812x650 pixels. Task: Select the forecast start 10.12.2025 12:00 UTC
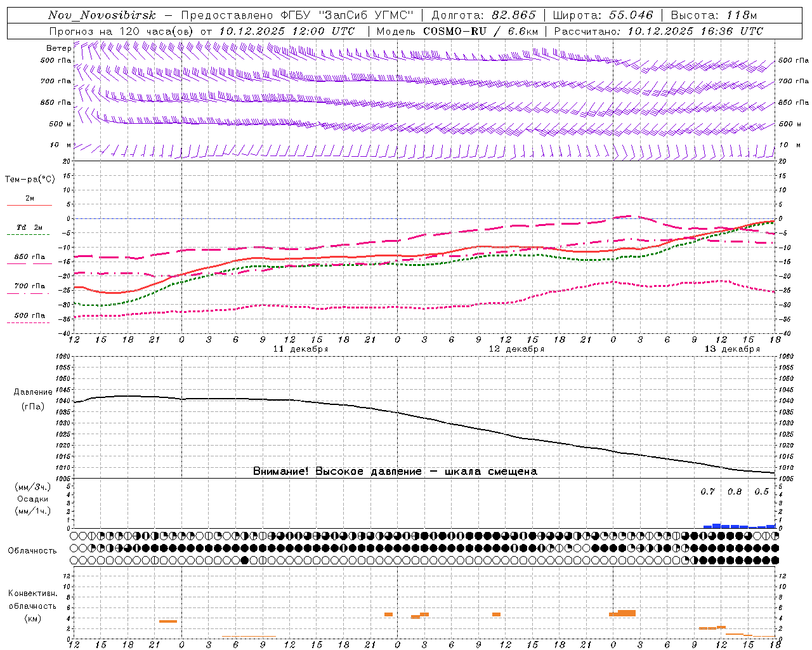coord(287,31)
